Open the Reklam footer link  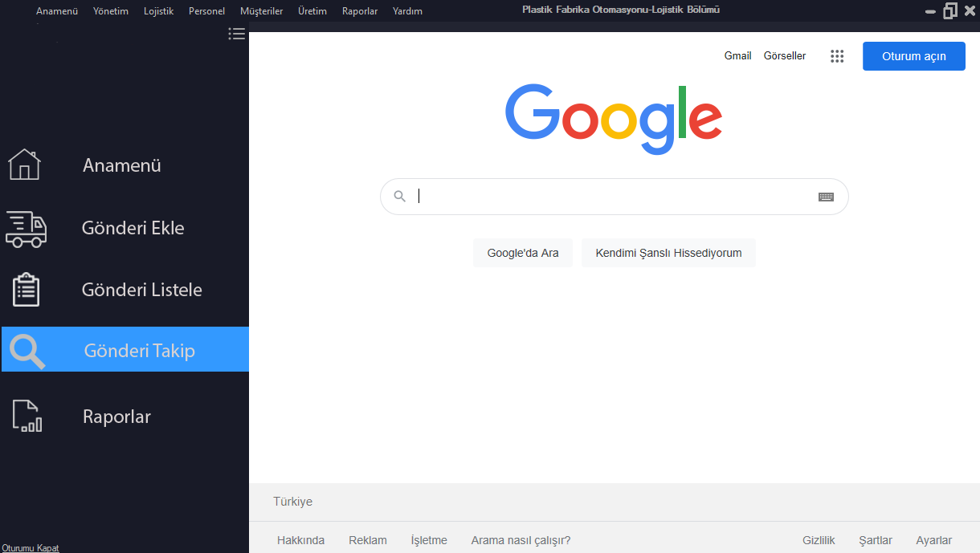pos(368,540)
